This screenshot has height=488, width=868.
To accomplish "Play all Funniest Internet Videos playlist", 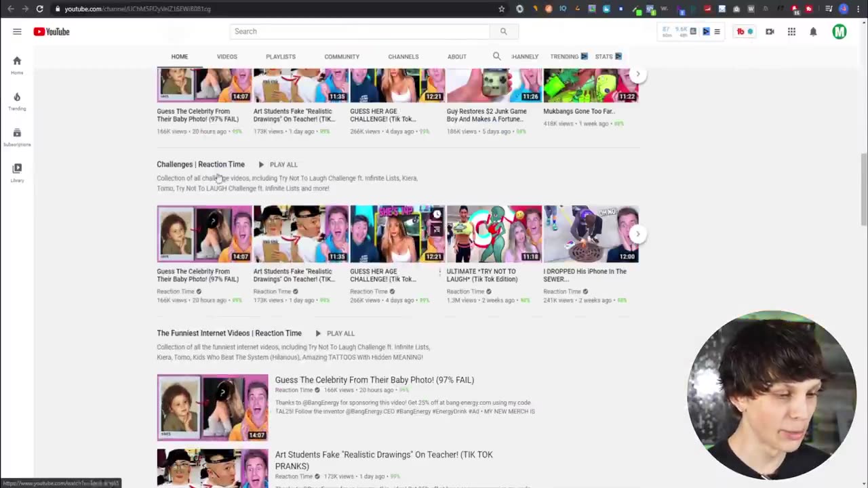I will 334,333.
